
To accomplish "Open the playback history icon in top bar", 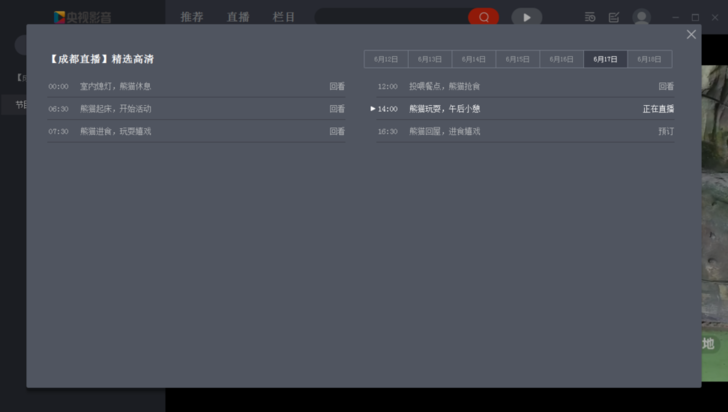I will tap(590, 17).
